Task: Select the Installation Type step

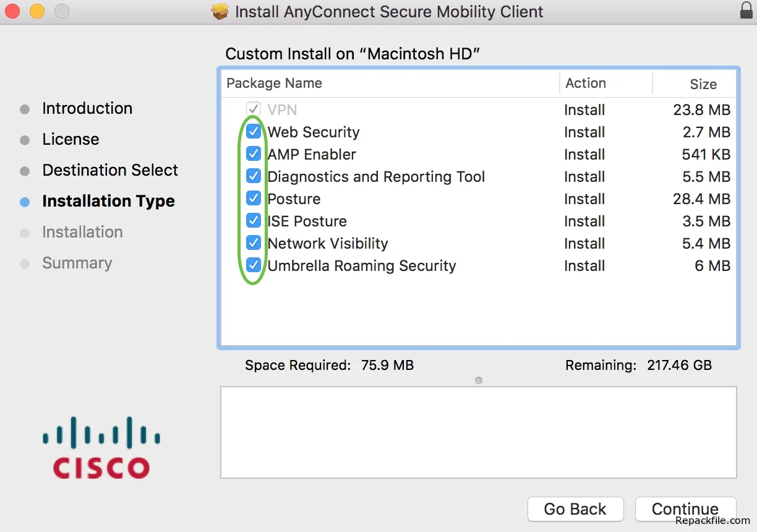Action: [x=108, y=201]
